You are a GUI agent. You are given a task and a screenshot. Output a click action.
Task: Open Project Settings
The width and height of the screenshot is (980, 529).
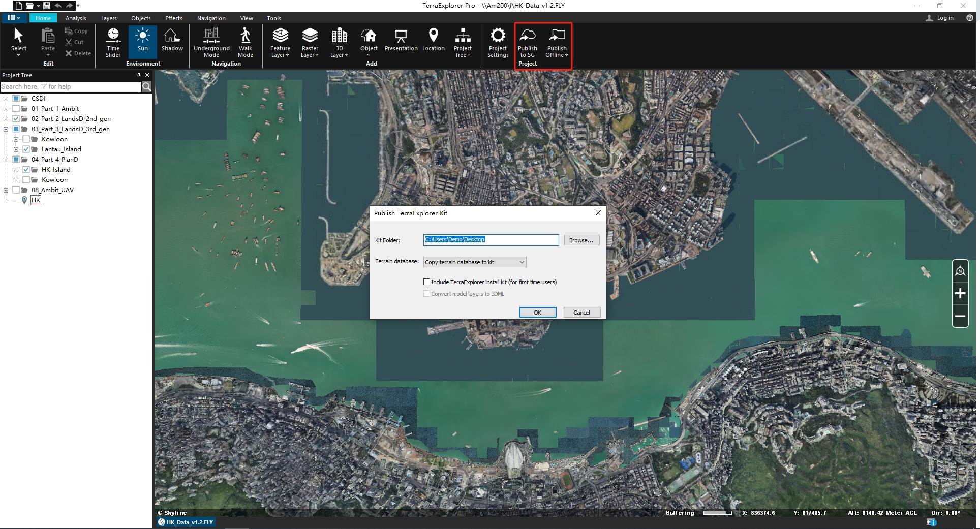(498, 42)
